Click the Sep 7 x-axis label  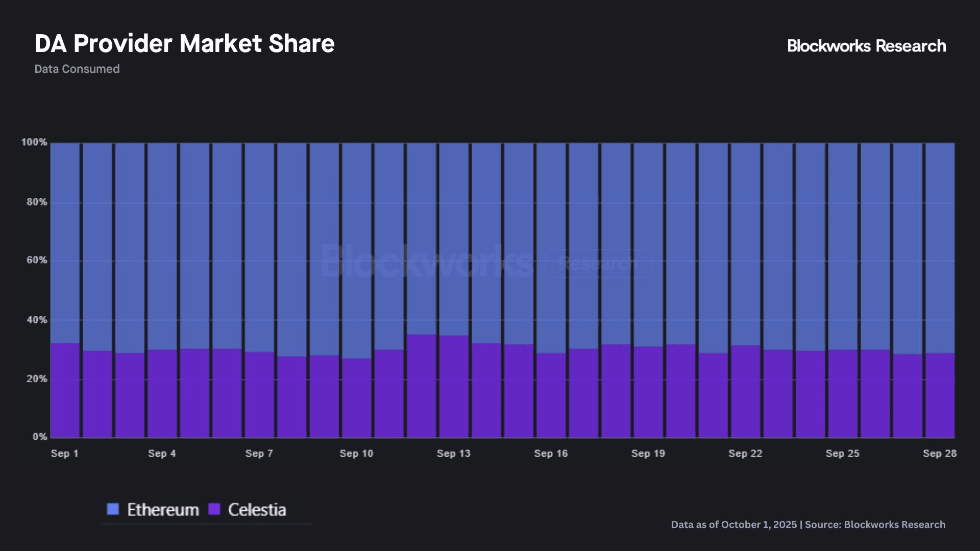click(x=259, y=454)
